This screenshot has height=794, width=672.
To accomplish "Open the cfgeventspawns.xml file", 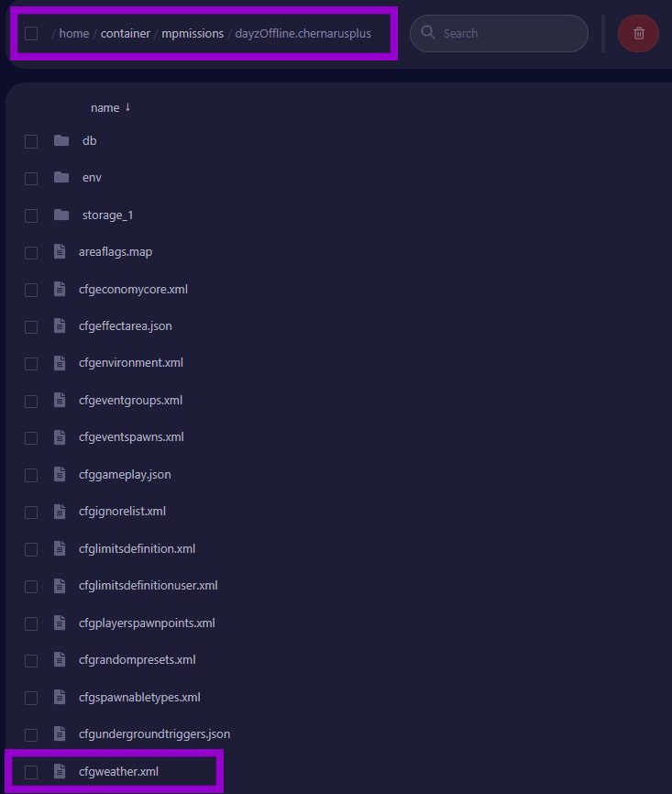I will click(x=129, y=436).
